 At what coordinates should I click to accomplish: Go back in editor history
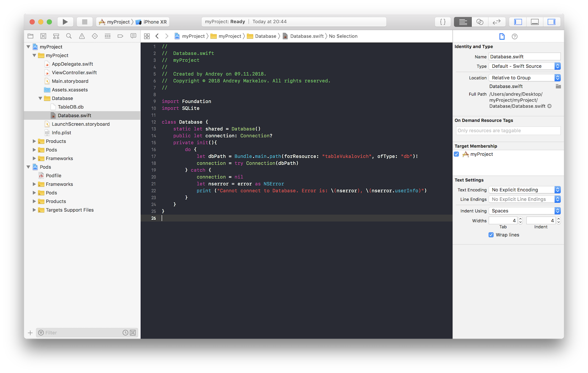(157, 36)
